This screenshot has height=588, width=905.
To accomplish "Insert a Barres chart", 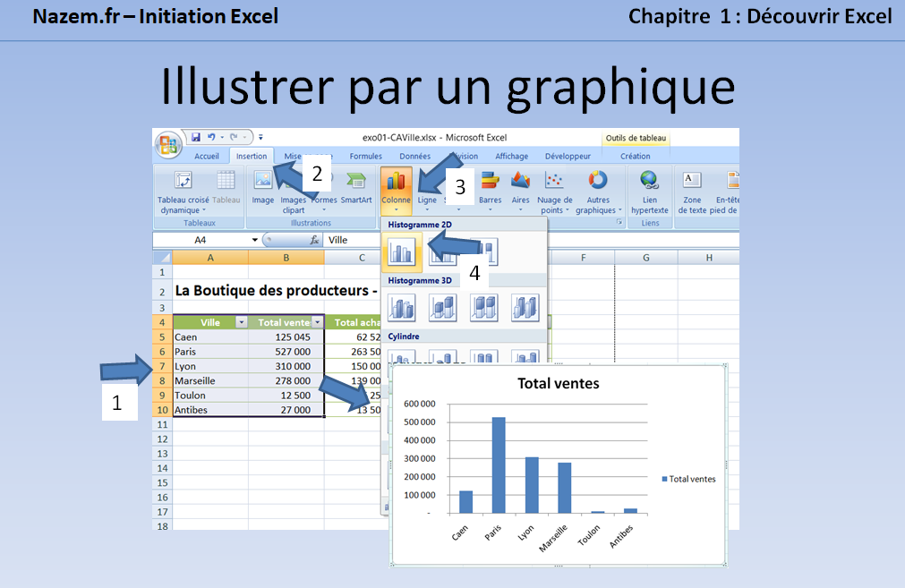I will (x=490, y=189).
